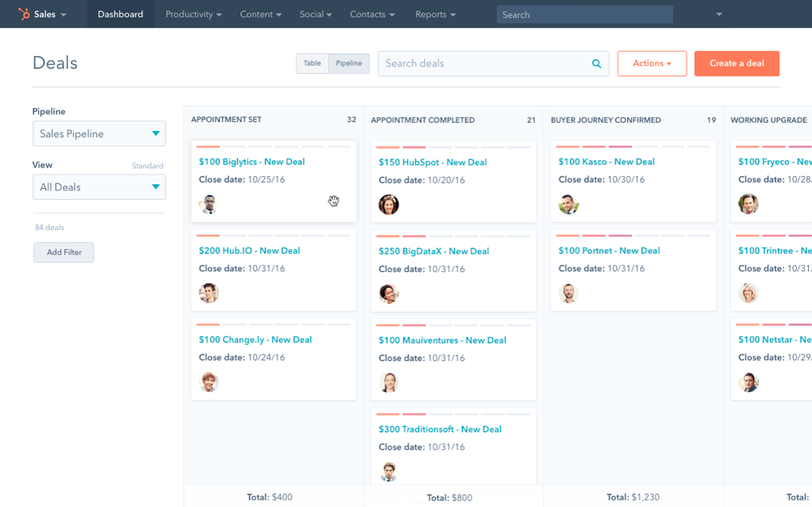Click the avatar on the Traditionsoft deal
The height and width of the screenshot is (507, 812).
(388, 471)
